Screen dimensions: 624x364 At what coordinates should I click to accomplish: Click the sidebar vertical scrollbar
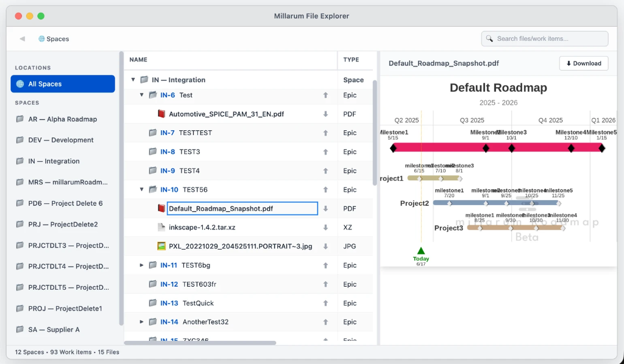tap(121, 188)
